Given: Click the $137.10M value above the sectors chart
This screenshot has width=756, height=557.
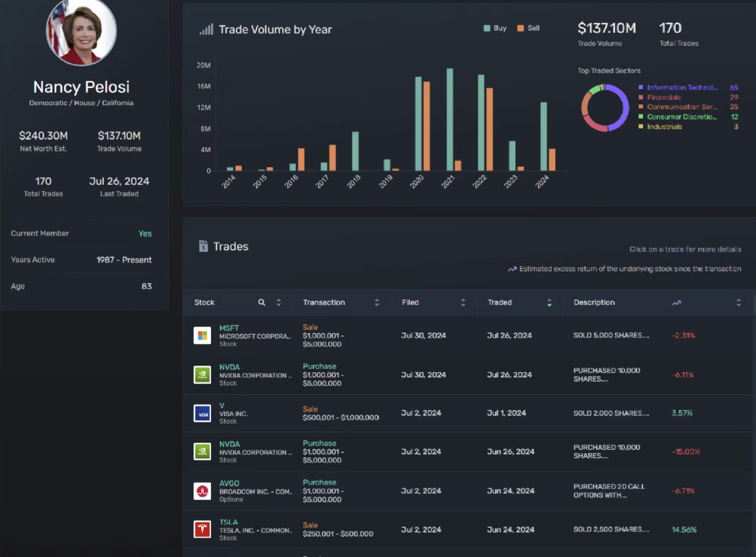Looking at the screenshot, I should pyautogui.click(x=607, y=28).
